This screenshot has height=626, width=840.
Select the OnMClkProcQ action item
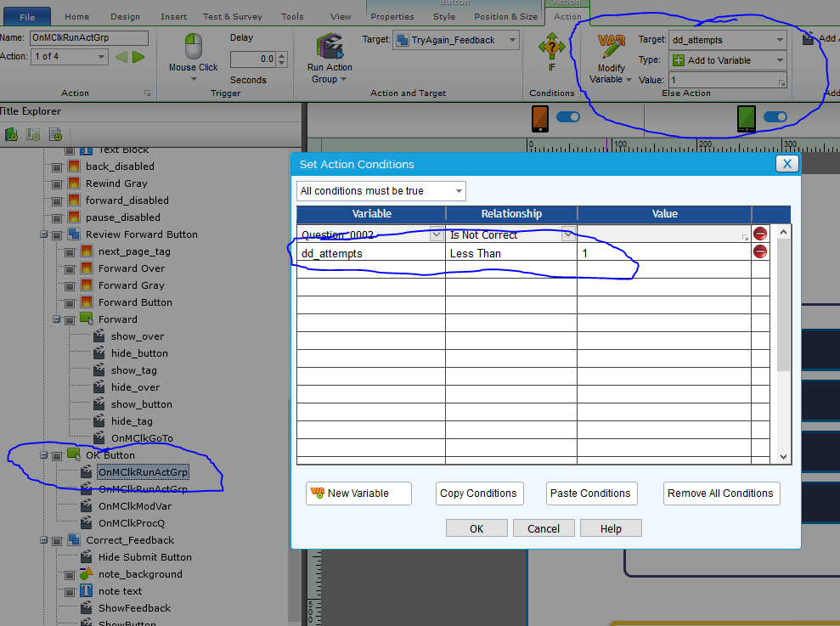[x=132, y=523]
